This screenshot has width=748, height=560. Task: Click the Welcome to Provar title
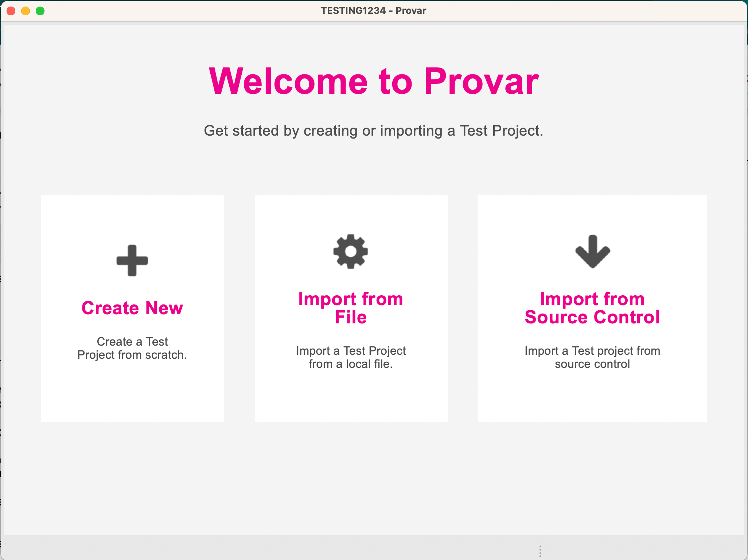click(374, 81)
